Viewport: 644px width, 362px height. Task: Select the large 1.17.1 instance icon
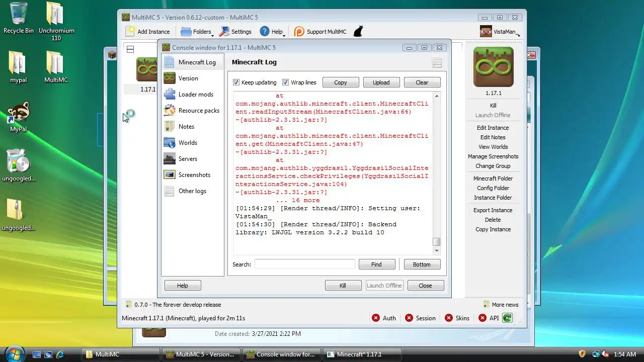[x=493, y=67]
